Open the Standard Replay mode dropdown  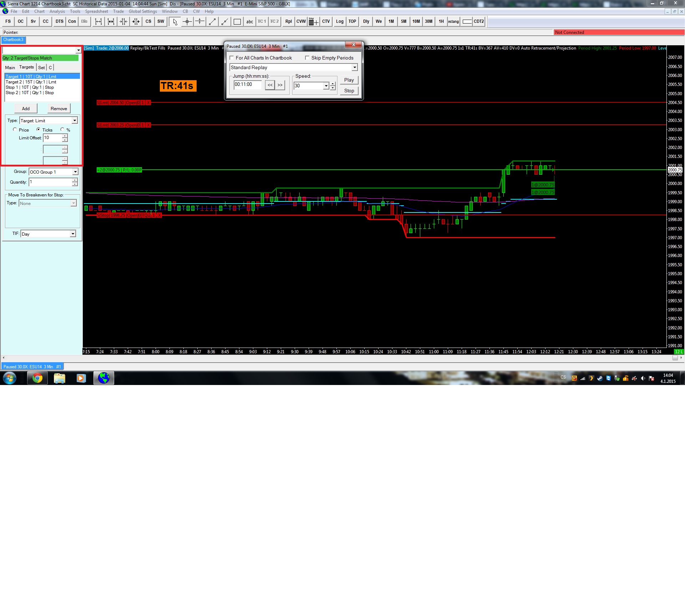(354, 67)
